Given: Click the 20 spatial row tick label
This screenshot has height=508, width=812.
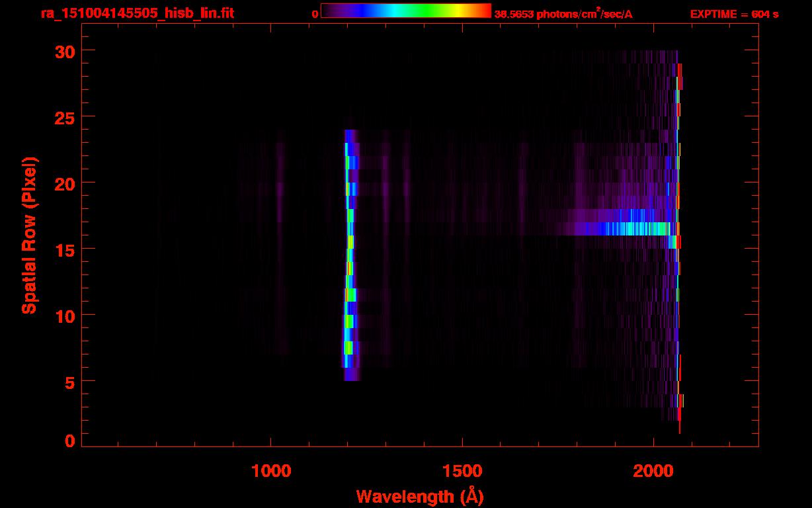Looking at the screenshot, I should pos(65,183).
